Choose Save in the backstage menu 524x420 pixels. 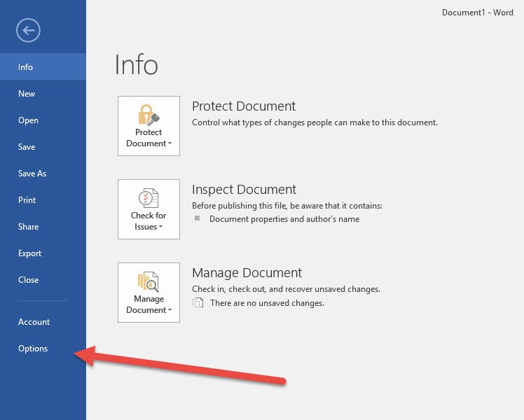[x=27, y=147]
